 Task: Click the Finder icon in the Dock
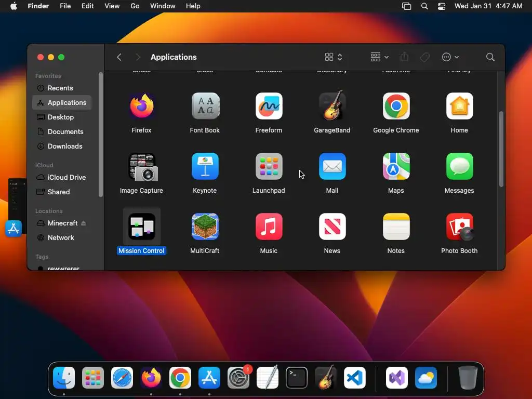click(64, 378)
